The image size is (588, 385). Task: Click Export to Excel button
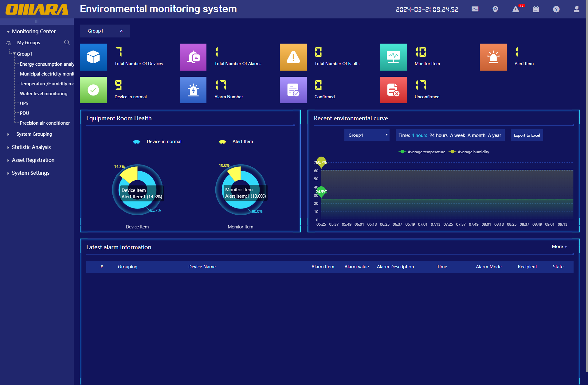coord(527,135)
